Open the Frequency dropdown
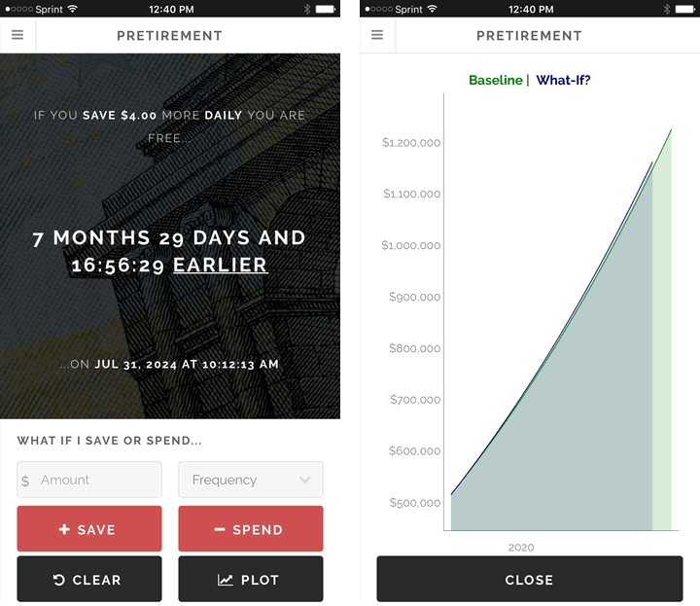 (x=250, y=480)
